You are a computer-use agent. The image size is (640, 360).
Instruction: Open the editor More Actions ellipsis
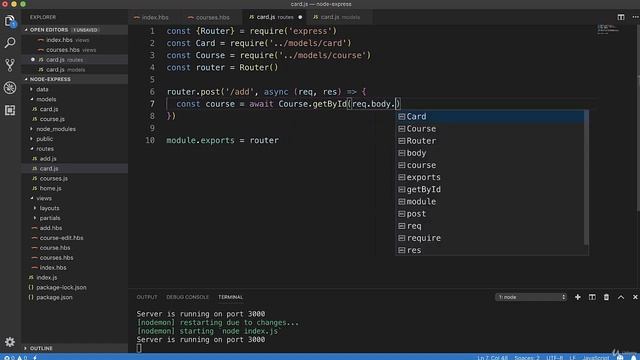click(x=635, y=17)
